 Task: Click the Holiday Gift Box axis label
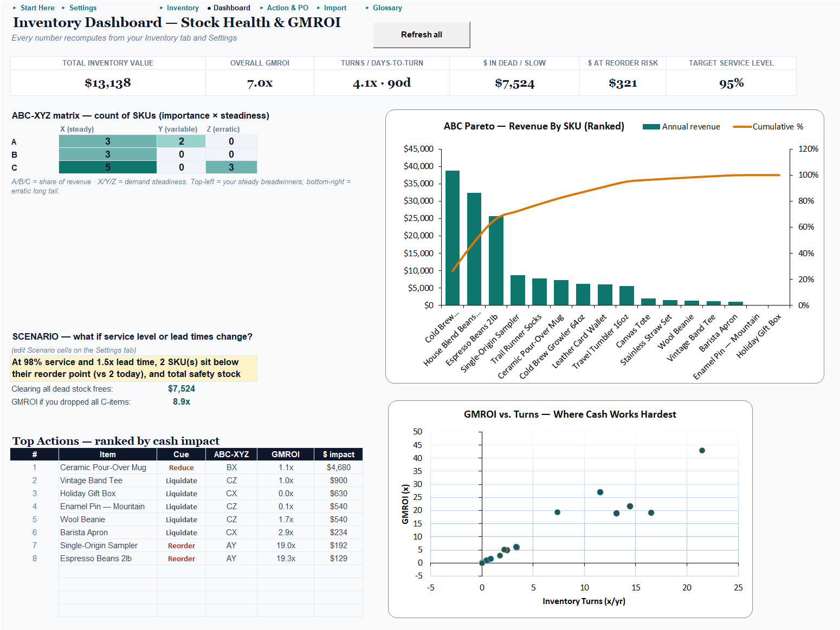pos(759,336)
